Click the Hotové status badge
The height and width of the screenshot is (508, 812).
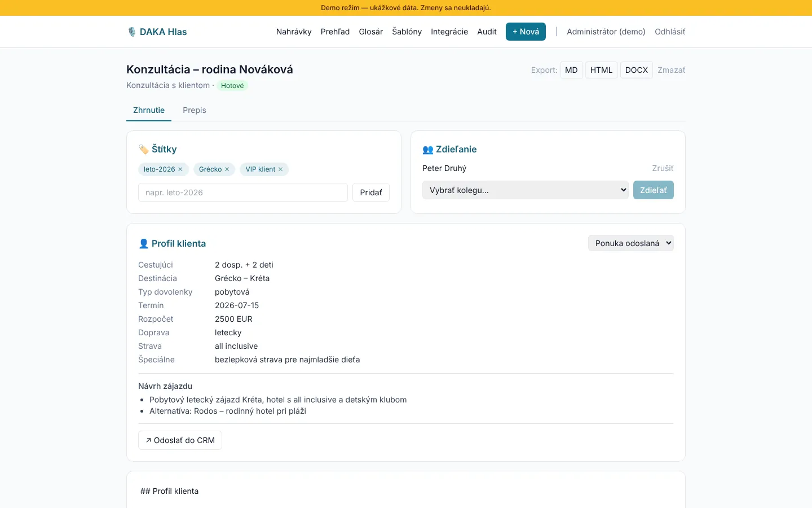coord(232,86)
